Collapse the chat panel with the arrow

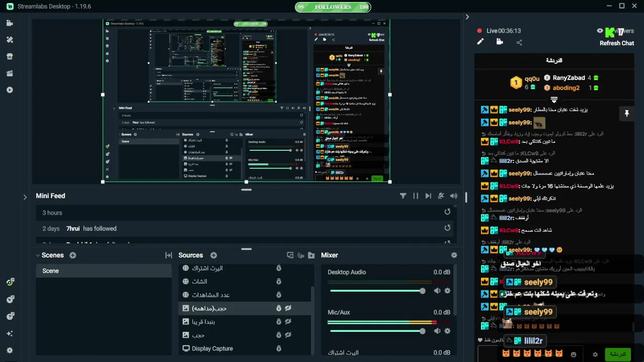click(467, 17)
